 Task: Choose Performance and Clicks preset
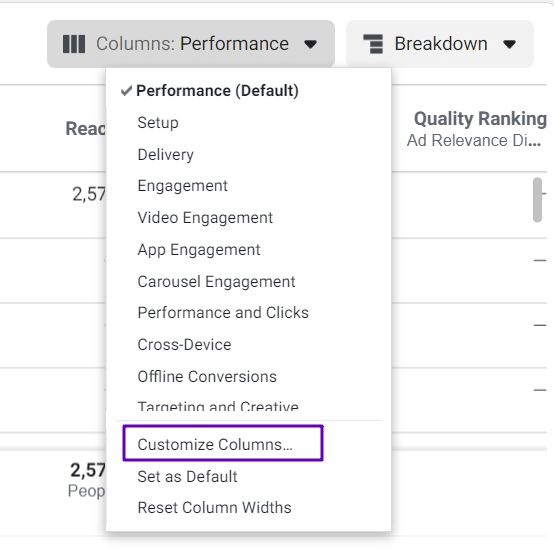(223, 313)
